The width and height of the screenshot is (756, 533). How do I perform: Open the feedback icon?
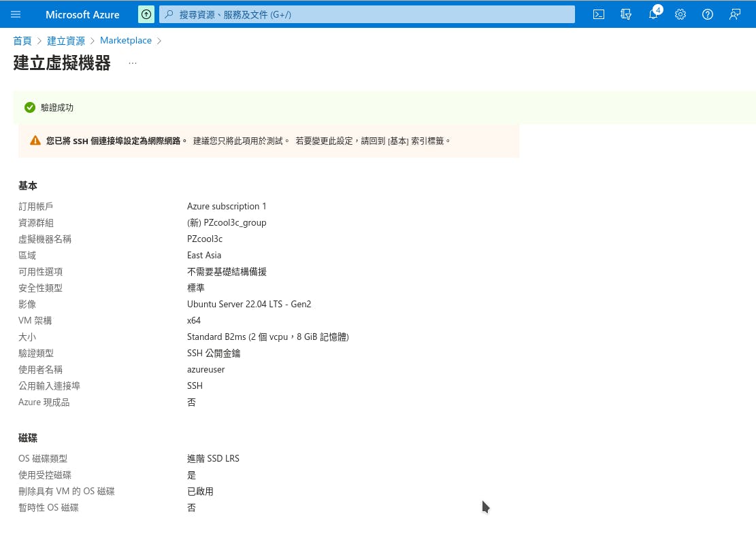coord(735,14)
